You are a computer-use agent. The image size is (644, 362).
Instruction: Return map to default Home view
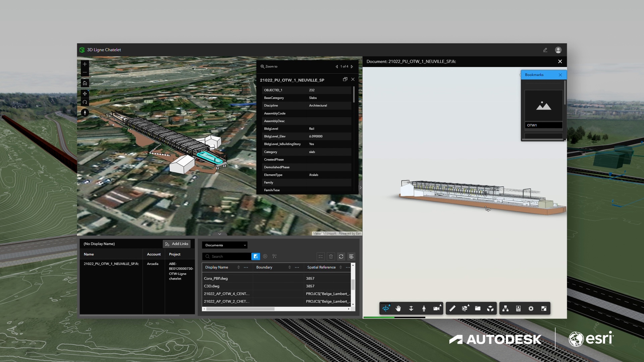coord(85,83)
